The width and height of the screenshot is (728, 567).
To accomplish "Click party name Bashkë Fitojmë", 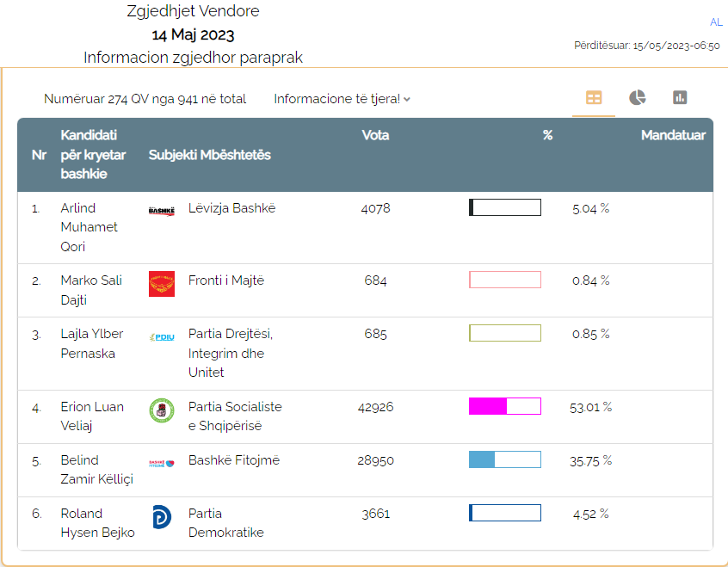I will (x=234, y=460).
